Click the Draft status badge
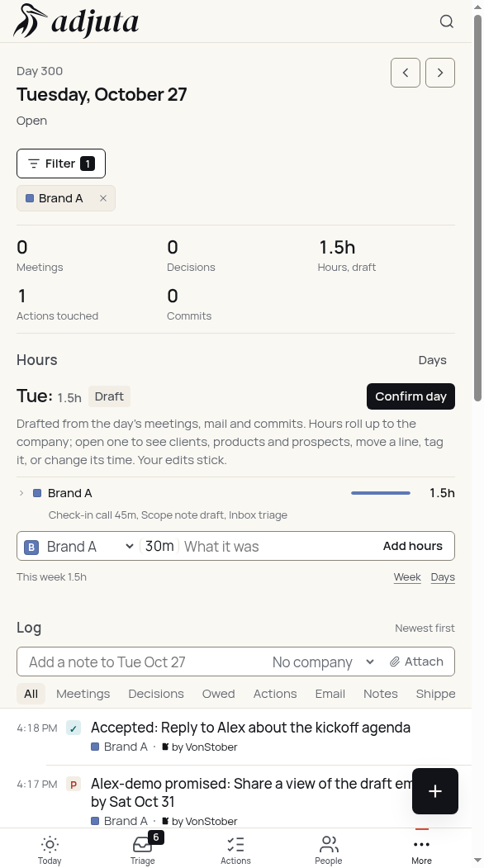Image resolution: width=484 pixels, height=868 pixels. [109, 396]
